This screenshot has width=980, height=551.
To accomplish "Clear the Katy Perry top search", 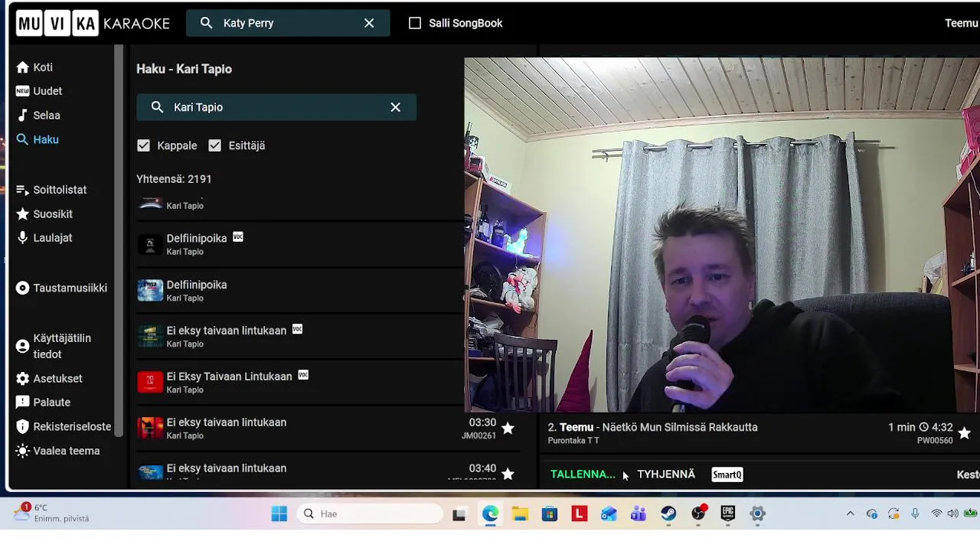I will click(369, 23).
